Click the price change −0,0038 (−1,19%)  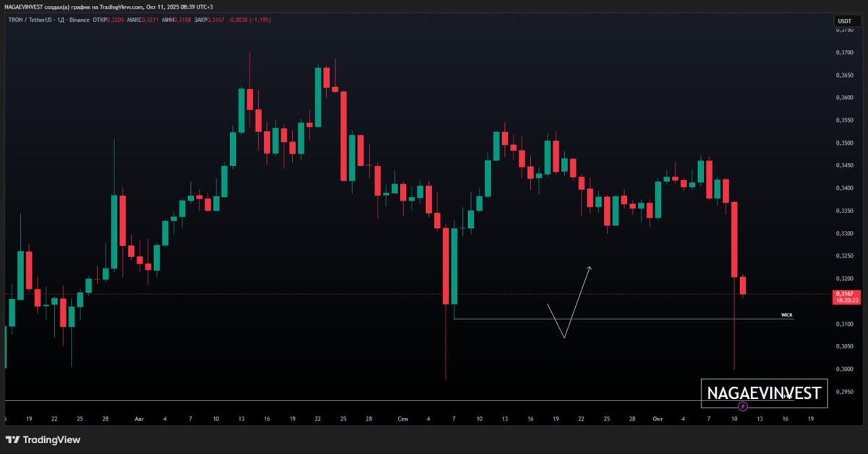pyautogui.click(x=249, y=20)
